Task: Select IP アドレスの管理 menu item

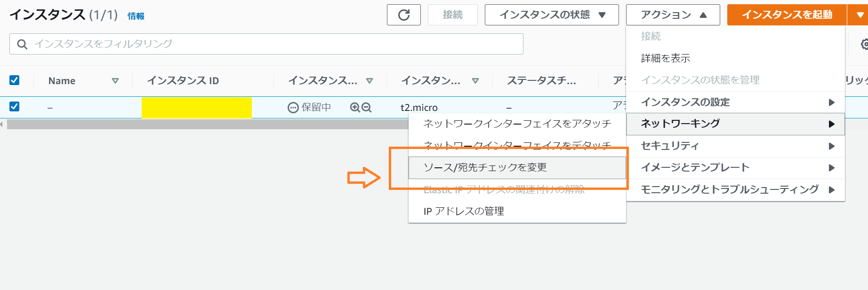Action: click(x=517, y=211)
